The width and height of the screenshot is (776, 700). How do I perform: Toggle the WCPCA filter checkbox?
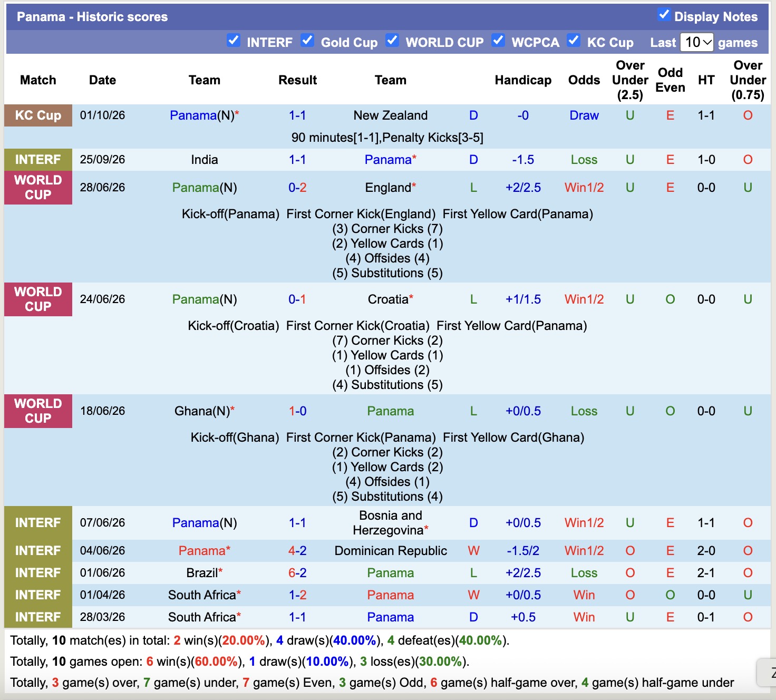498,40
